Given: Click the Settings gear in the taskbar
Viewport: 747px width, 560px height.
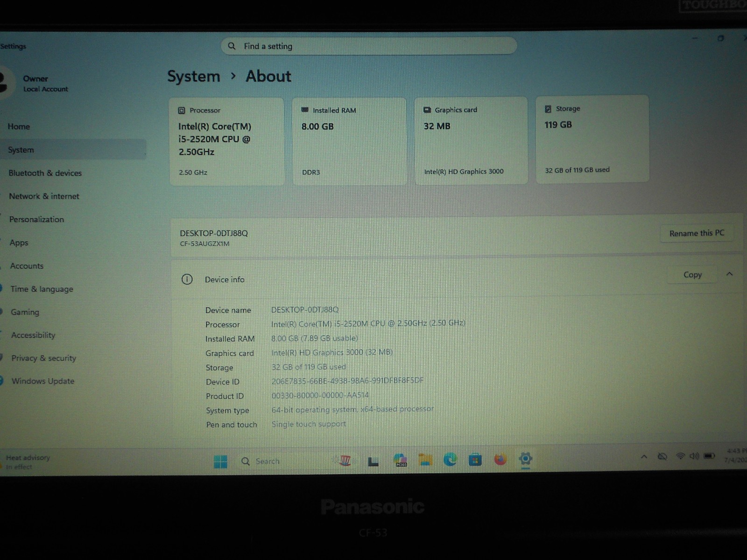Looking at the screenshot, I should pyautogui.click(x=525, y=459).
